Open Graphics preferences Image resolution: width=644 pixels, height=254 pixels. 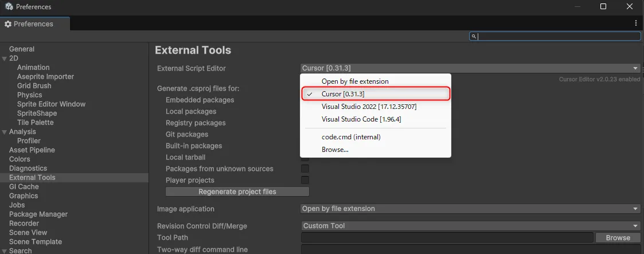[24, 196]
